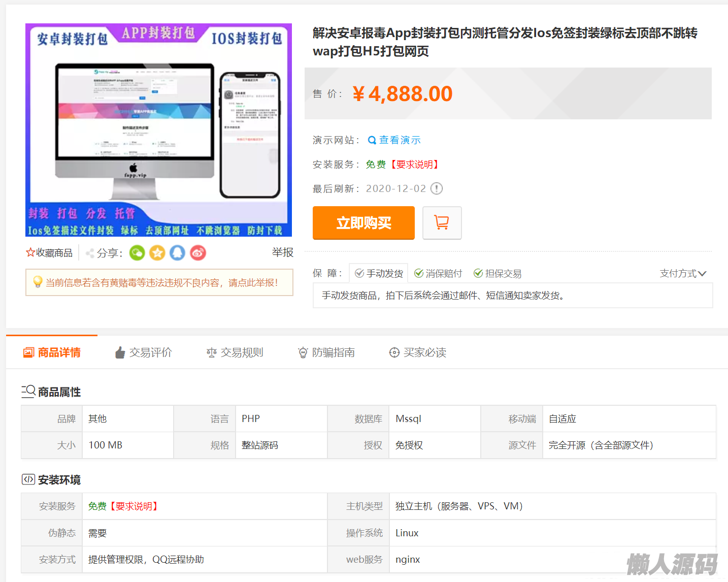
Task: Open the 防骗指南 tab
Action: coord(326,352)
